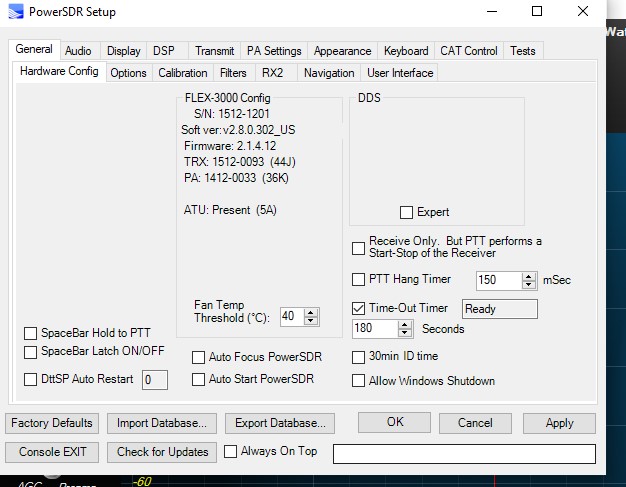This screenshot has height=487, width=626.
Task: Open the Tests tab
Action: pos(523,51)
